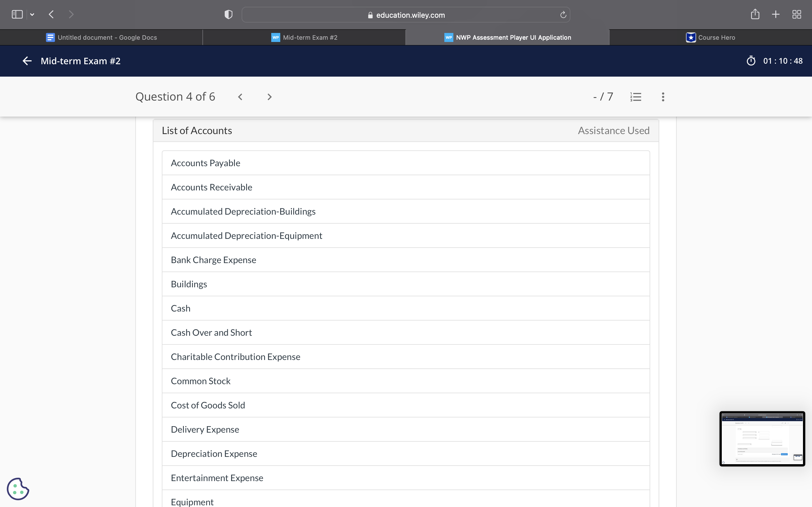Screen dimensions: 812x507
Task: Select the Cash account row
Action: pos(406,308)
